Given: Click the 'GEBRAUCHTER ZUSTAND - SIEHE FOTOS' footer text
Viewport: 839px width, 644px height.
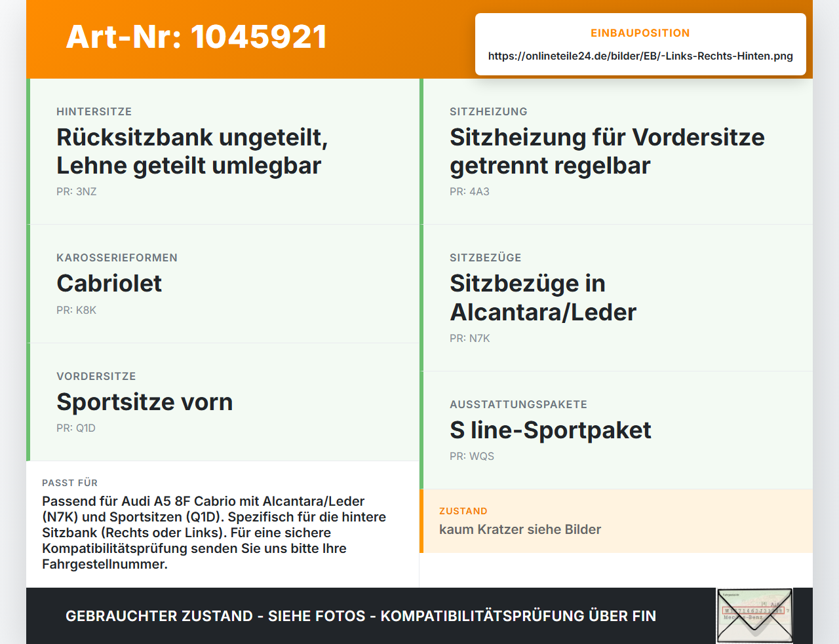Looking at the screenshot, I should coord(361,616).
